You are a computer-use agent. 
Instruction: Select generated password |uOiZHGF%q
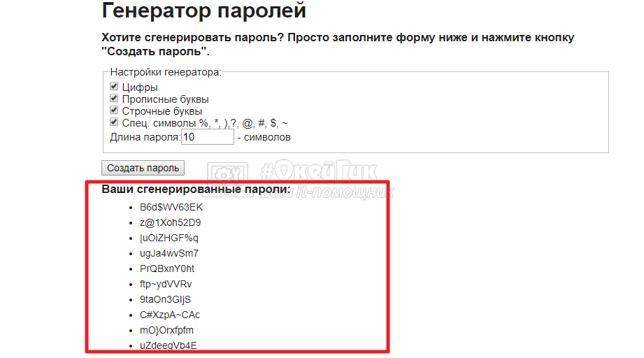click(169, 238)
